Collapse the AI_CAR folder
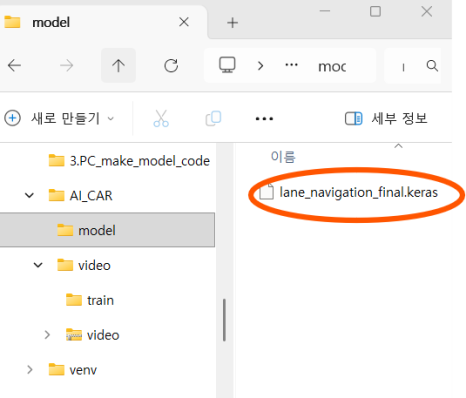 point(29,195)
